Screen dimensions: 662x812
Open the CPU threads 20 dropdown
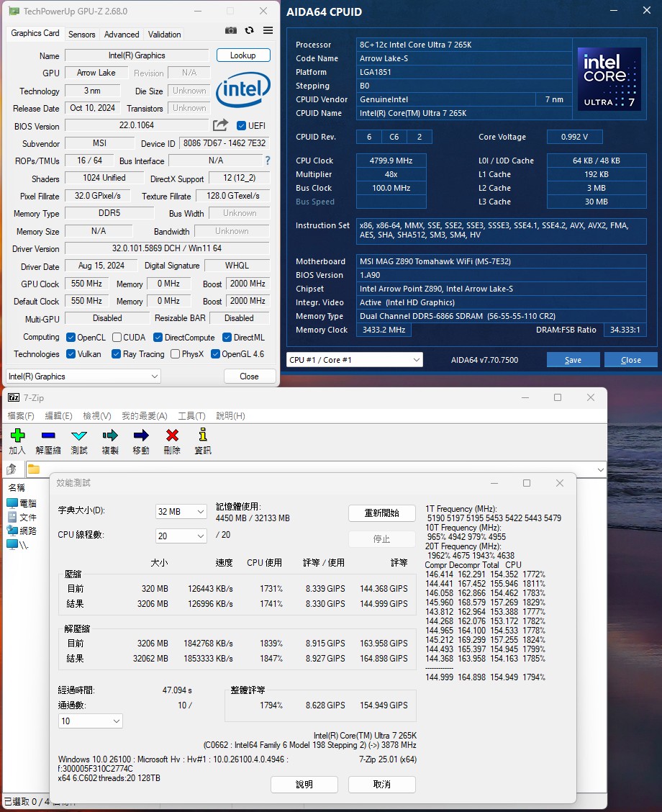click(181, 536)
